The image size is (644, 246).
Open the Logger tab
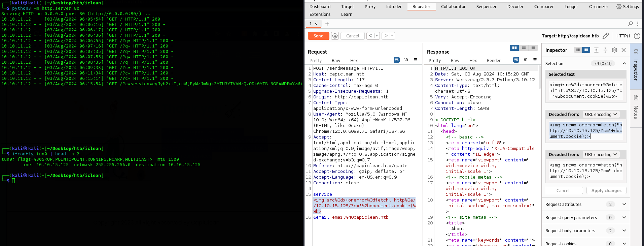click(571, 6)
